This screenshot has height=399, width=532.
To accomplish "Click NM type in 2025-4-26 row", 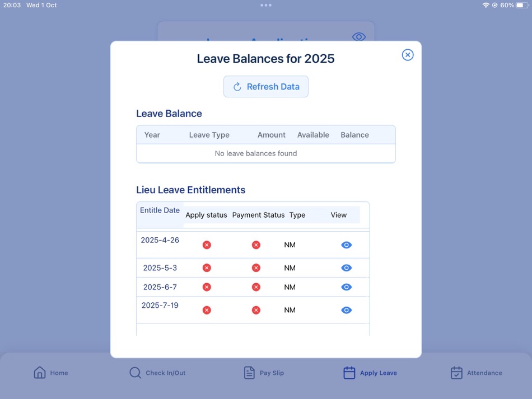I will [290, 245].
